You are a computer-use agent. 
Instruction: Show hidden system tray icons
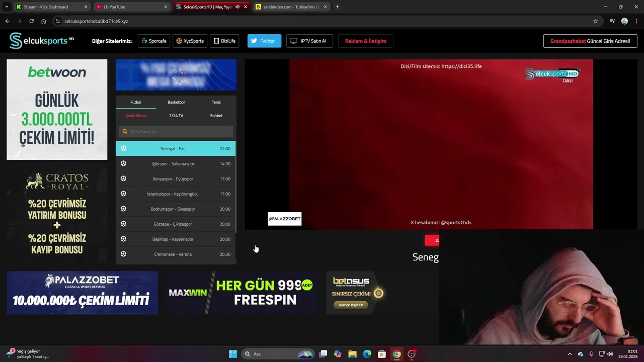570,354
